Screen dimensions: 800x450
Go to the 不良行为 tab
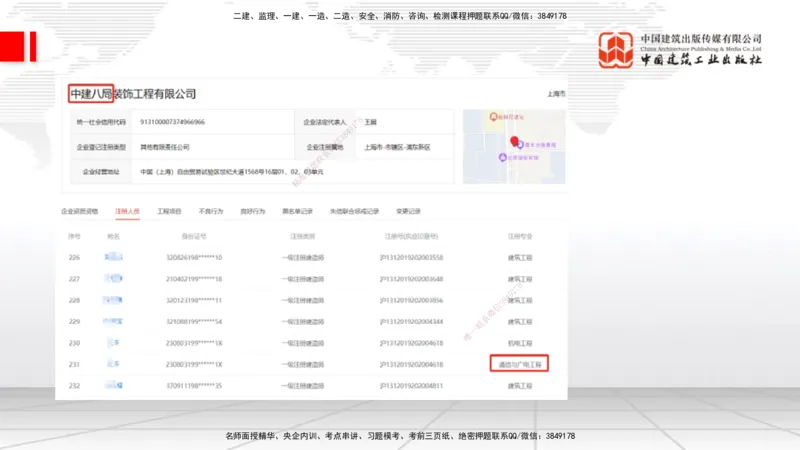point(211,211)
